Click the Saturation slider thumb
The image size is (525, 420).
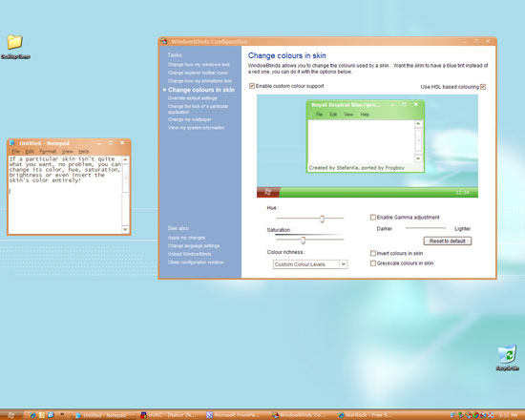(303, 241)
